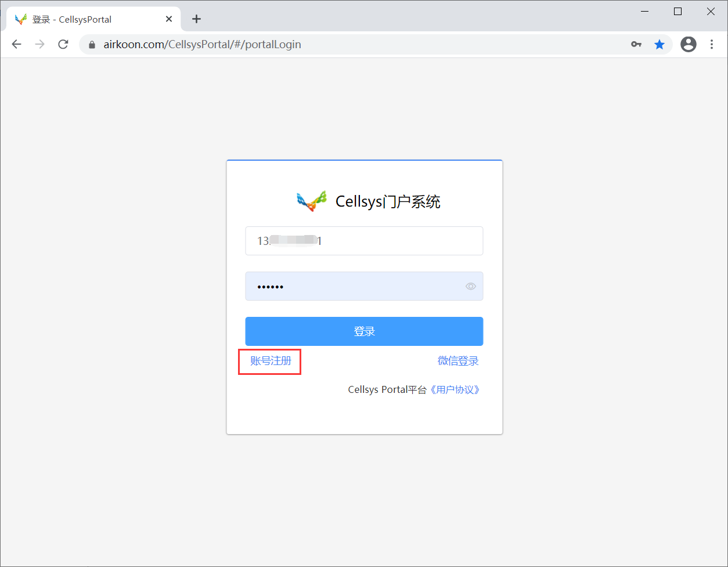Click the Cellsys门户系统 heading text
728x567 pixels.
388,201
